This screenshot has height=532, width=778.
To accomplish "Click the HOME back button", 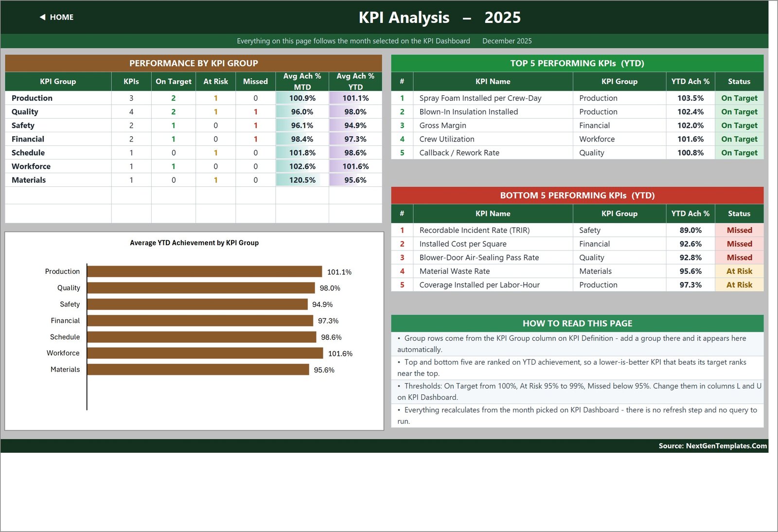I will point(56,17).
